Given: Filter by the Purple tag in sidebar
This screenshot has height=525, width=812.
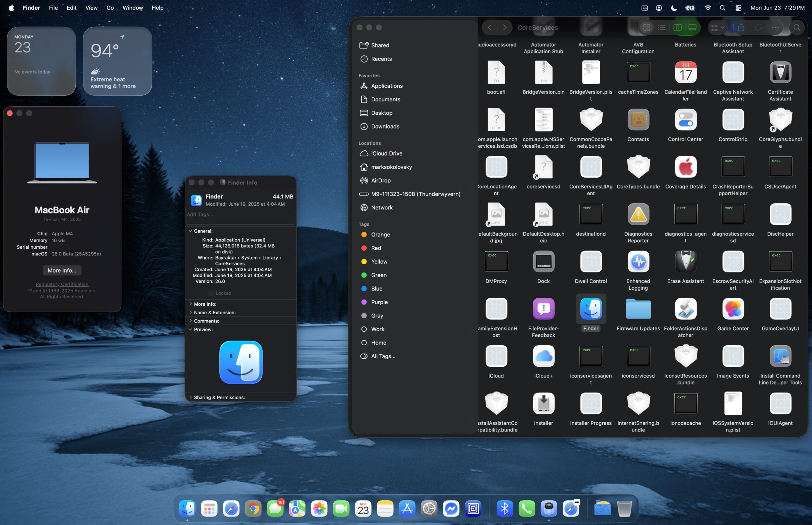Looking at the screenshot, I should coord(379,302).
